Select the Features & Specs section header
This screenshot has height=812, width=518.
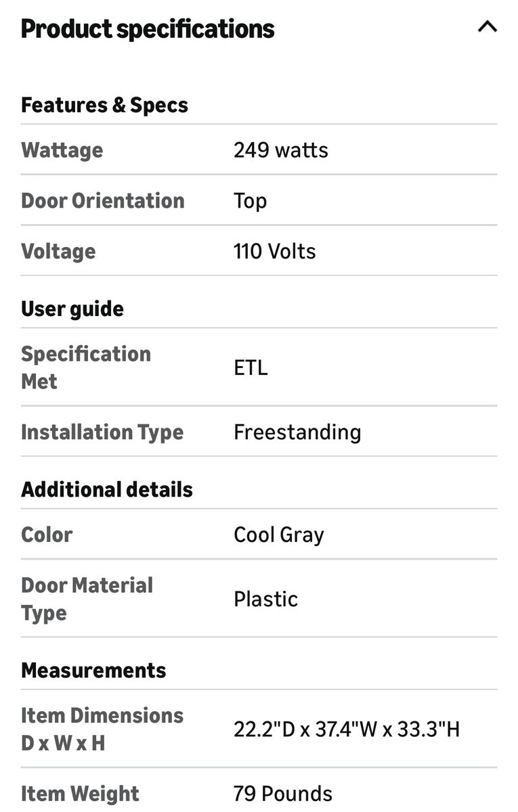click(104, 105)
